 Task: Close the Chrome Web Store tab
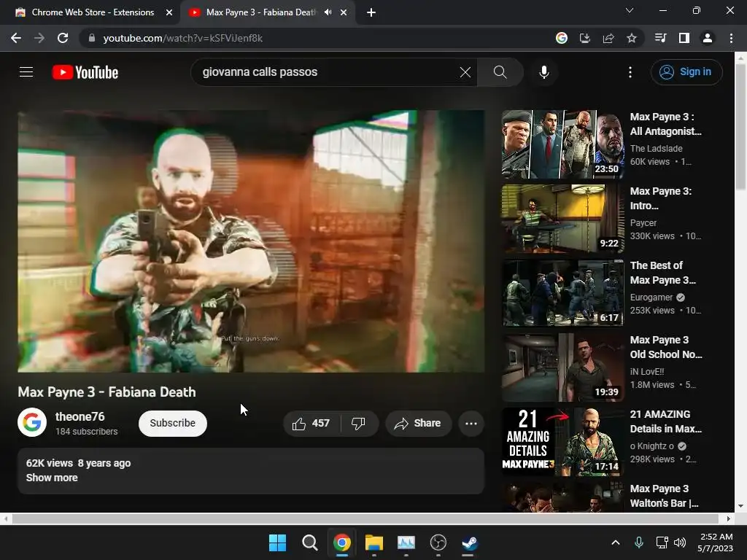(169, 12)
